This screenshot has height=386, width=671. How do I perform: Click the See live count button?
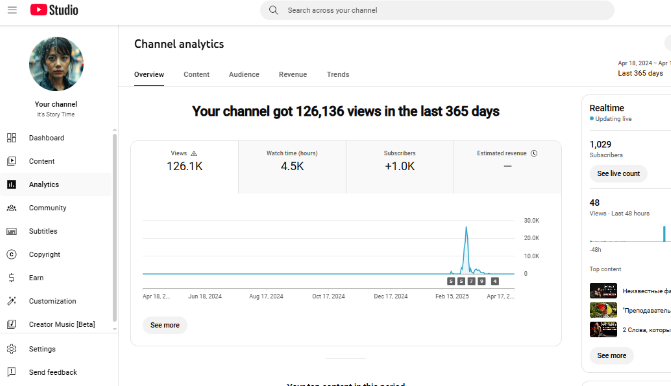[x=618, y=174]
